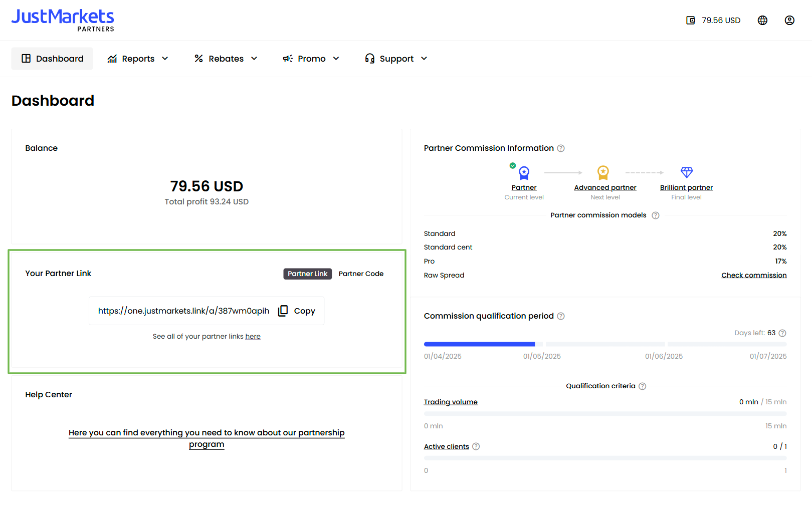This screenshot has width=812, height=507.
Task: Open the Check commission link
Action: pos(754,275)
